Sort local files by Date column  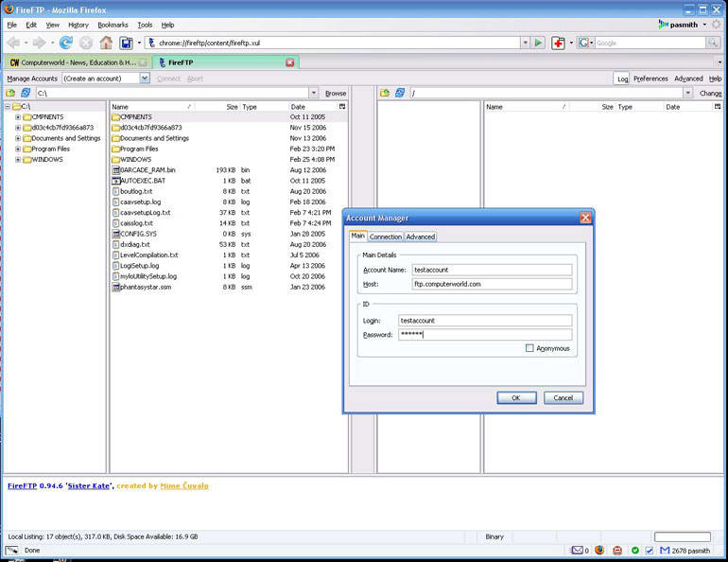click(313, 107)
